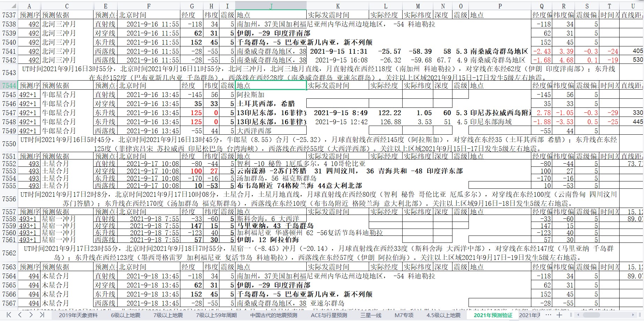644x321 pixels.
Task: Select row header 7537
Action: tap(9, 15)
